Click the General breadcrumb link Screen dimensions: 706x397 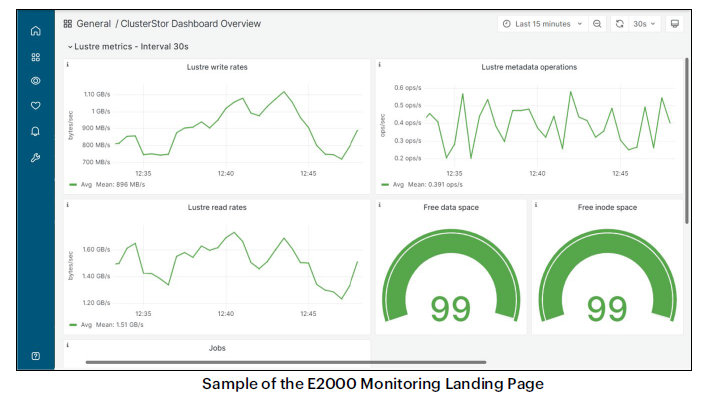(94, 24)
